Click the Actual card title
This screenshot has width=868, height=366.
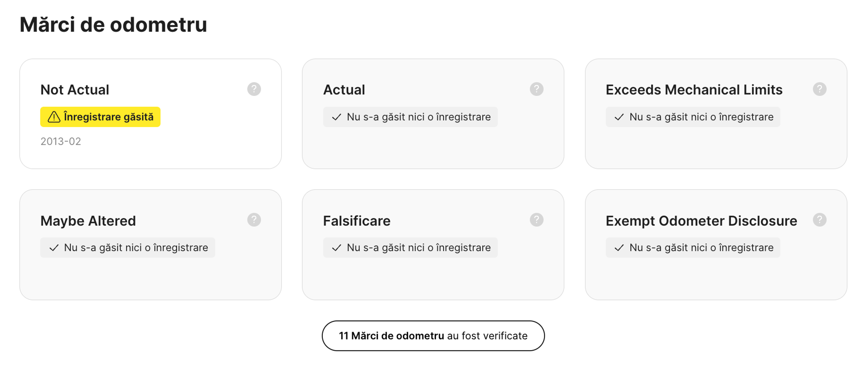pos(344,90)
